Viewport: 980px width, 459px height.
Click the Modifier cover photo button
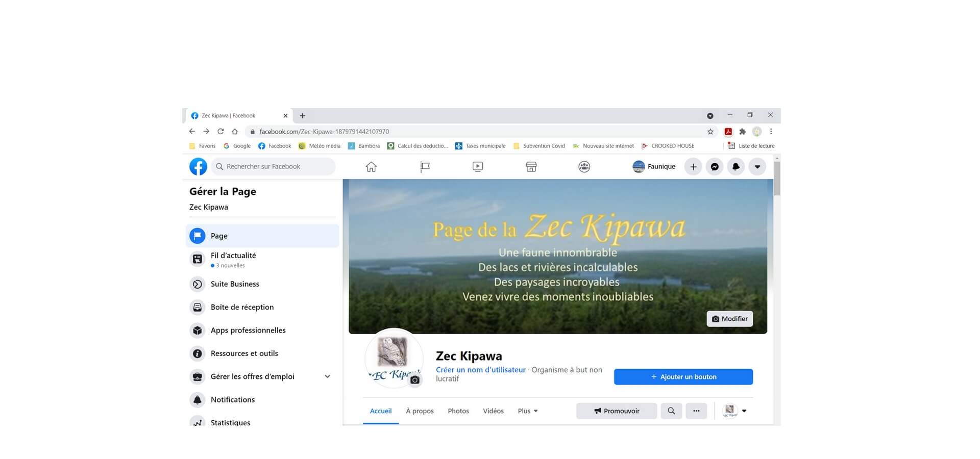(x=730, y=319)
